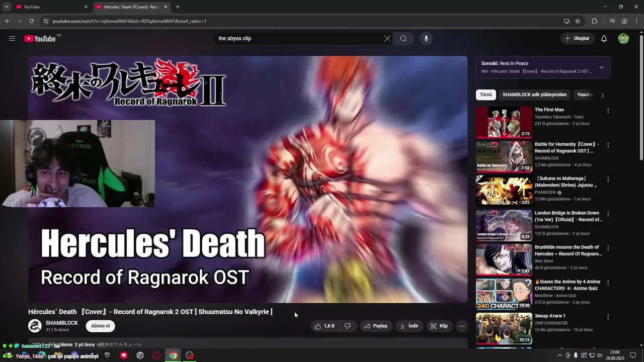644x362 pixels.
Task: Open options for The First Man video
Action: pyautogui.click(x=608, y=111)
